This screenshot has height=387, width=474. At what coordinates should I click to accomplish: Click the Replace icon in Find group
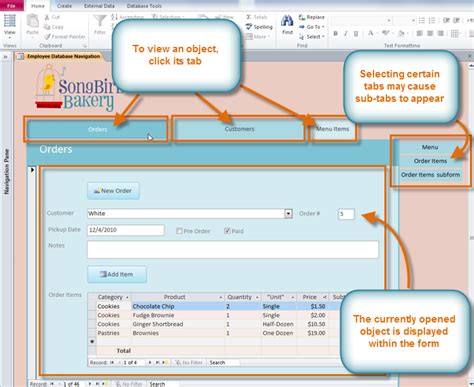coord(302,17)
